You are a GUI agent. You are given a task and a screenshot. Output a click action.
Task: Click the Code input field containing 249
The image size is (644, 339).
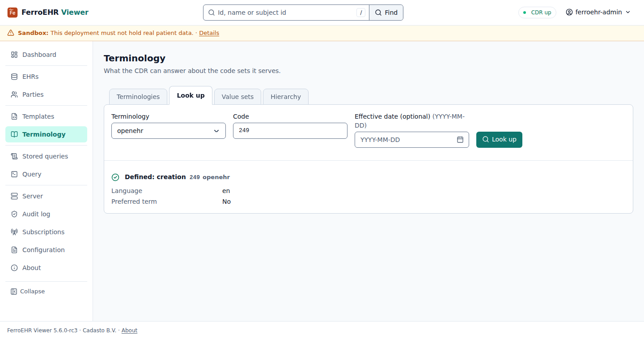click(x=290, y=131)
